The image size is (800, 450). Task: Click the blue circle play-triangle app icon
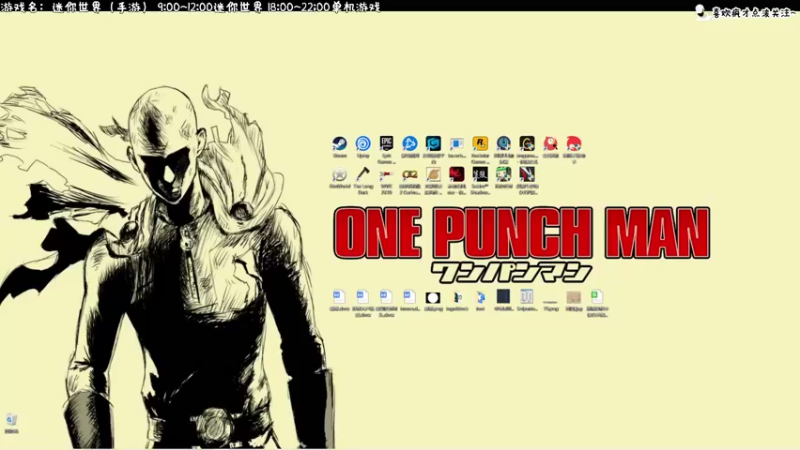(410, 144)
